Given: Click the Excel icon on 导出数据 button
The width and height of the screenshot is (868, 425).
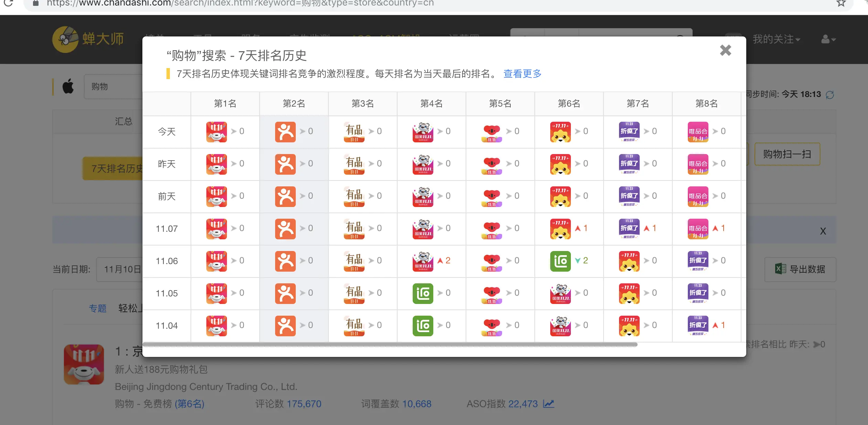Looking at the screenshot, I should pyautogui.click(x=781, y=270).
